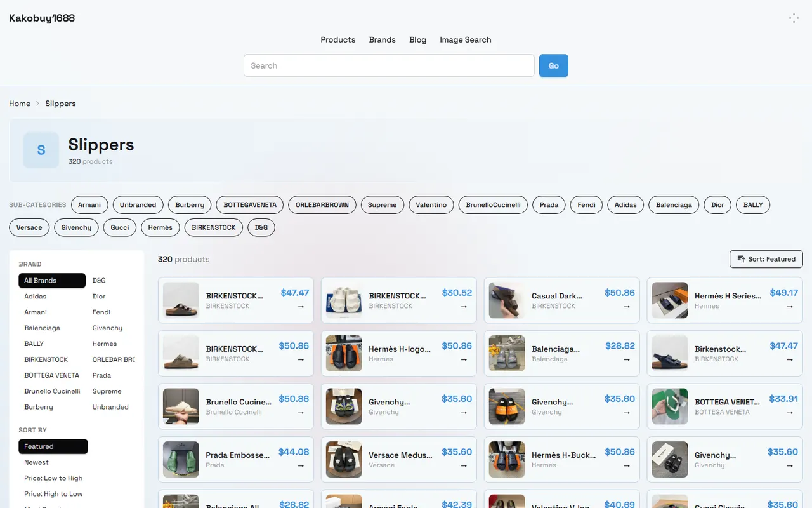
Task: Click arrow on Versace Medusa card
Action: click(464, 465)
